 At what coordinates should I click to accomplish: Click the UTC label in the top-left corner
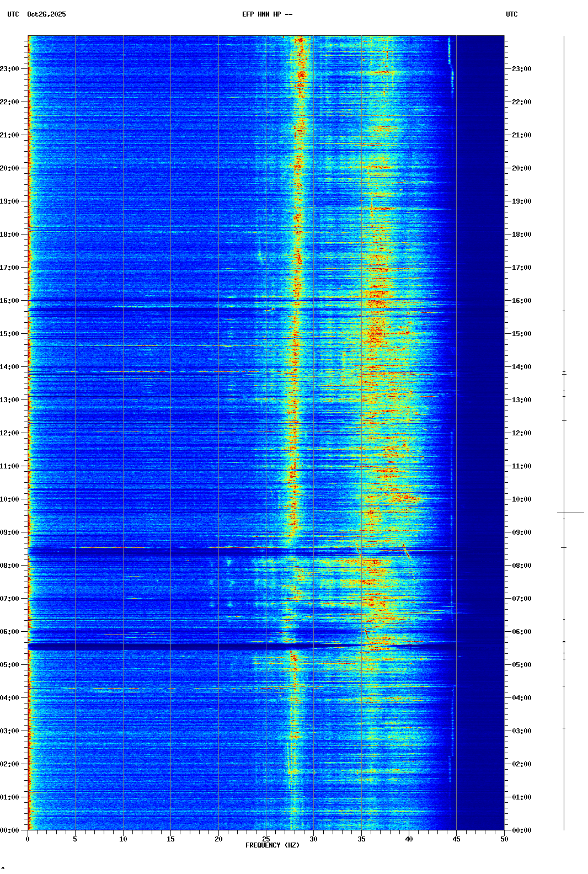click(x=13, y=14)
